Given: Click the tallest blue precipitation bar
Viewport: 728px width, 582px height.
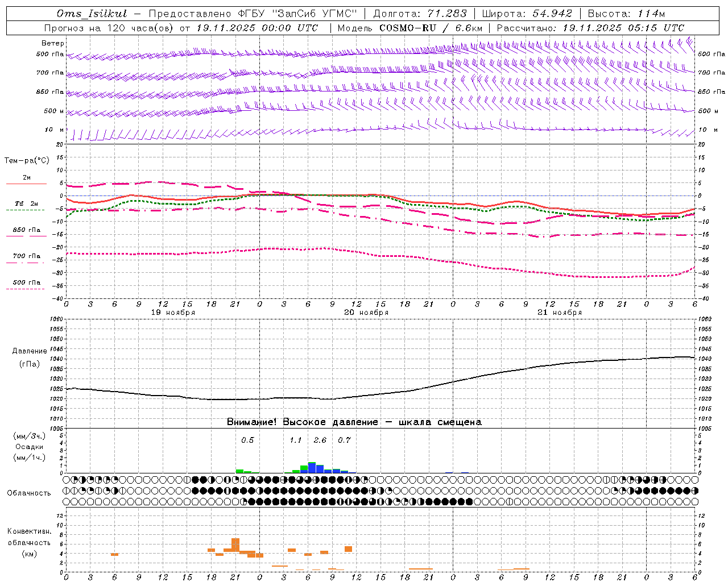Looking at the screenshot, I should (312, 468).
